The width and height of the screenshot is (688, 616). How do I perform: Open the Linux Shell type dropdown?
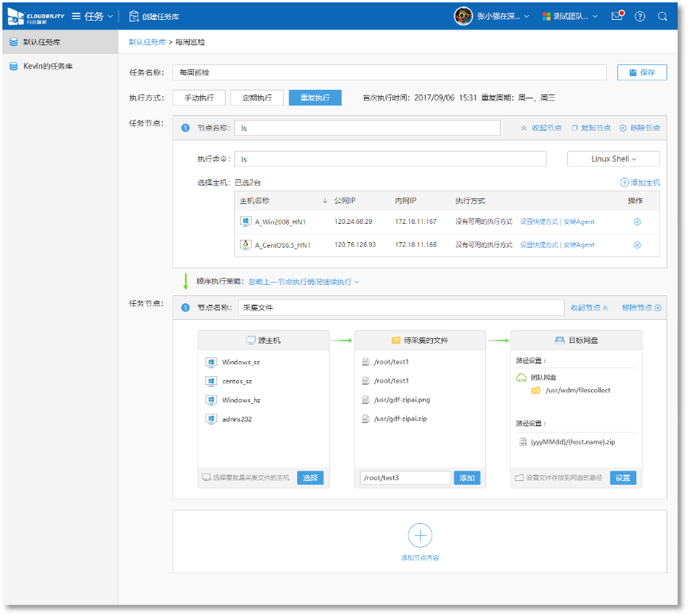click(x=613, y=159)
